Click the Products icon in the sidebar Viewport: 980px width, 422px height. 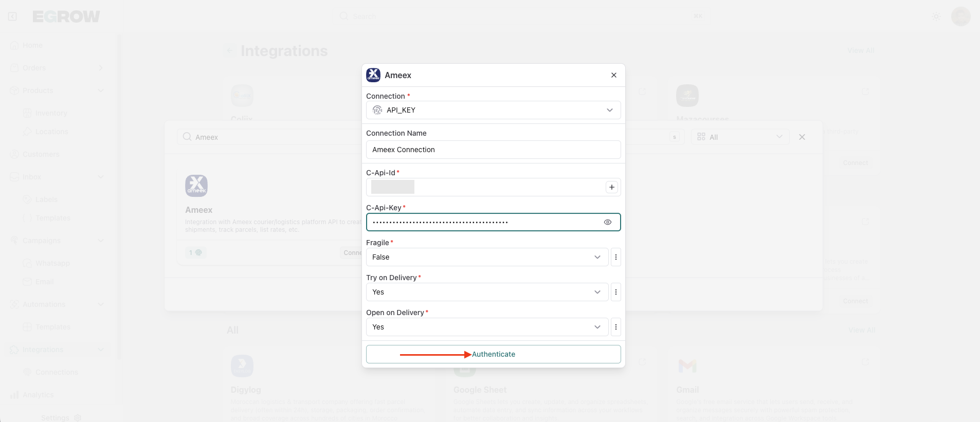pyautogui.click(x=14, y=90)
